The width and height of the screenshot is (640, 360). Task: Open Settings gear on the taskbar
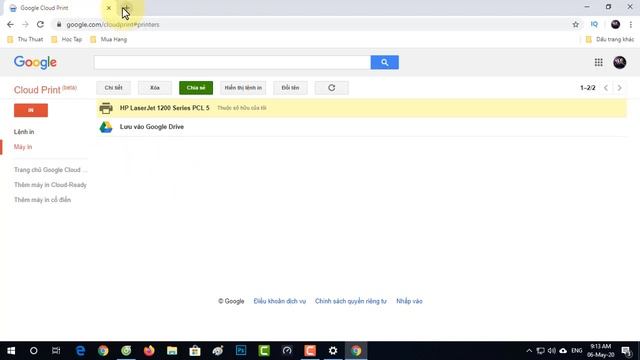coord(333,351)
